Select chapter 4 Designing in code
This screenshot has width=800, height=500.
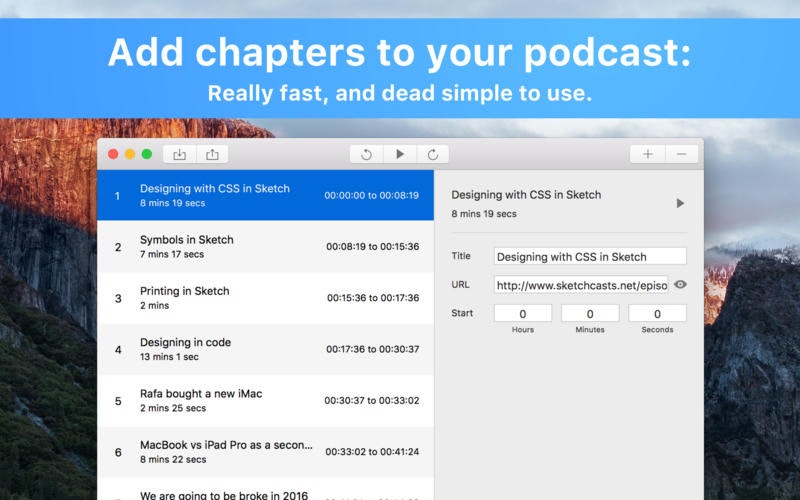click(x=265, y=349)
